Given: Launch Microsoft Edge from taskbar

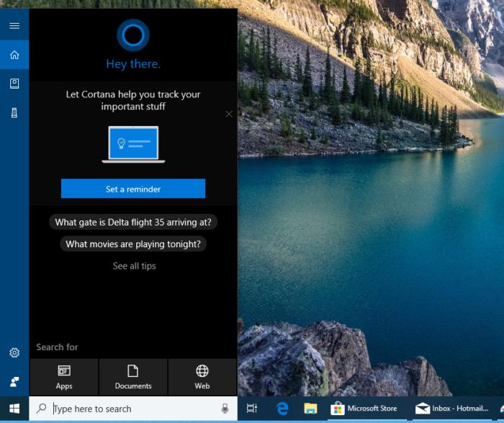Looking at the screenshot, I should point(282,409).
